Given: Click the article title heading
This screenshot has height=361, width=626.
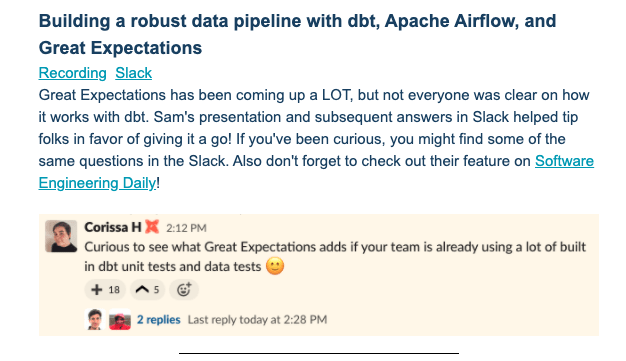Looking at the screenshot, I should click(x=297, y=34).
